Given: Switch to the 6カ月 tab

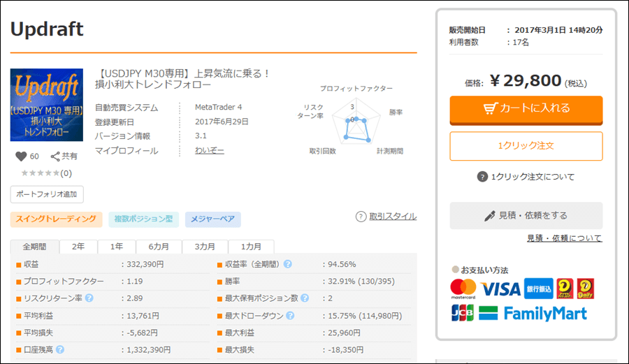Looking at the screenshot, I should coord(159,247).
